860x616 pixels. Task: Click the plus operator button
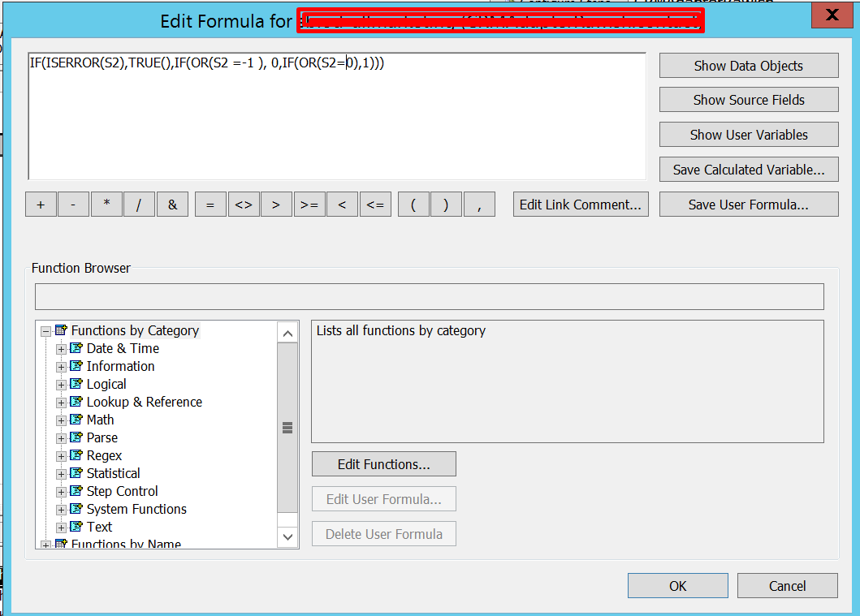41,205
